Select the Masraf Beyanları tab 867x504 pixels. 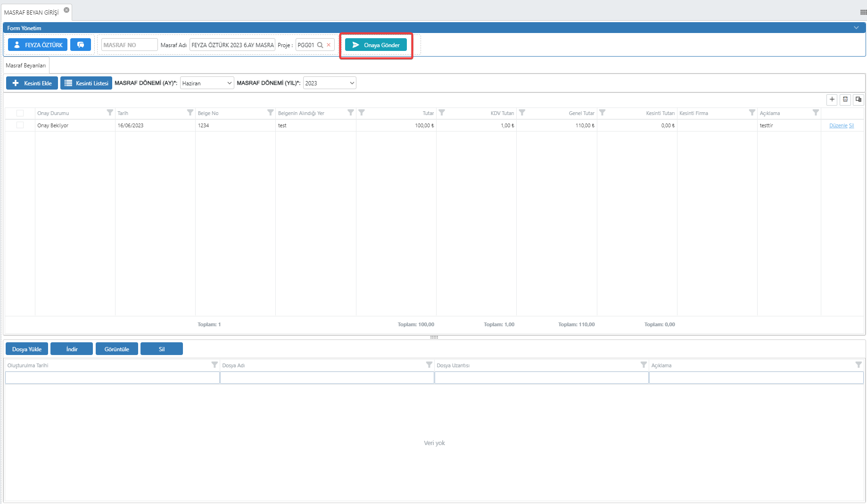tap(26, 66)
